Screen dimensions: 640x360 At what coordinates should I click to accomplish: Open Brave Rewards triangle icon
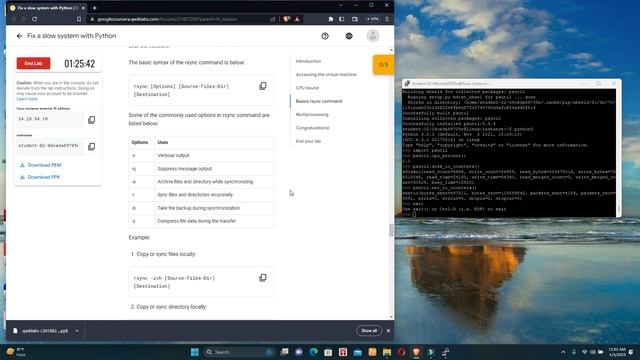[x=297, y=19]
